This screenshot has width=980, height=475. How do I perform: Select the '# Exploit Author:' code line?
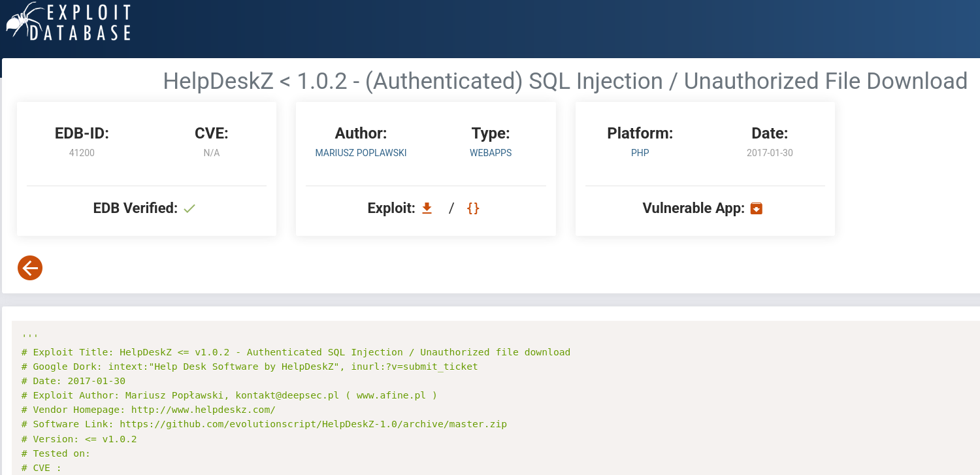(229, 395)
